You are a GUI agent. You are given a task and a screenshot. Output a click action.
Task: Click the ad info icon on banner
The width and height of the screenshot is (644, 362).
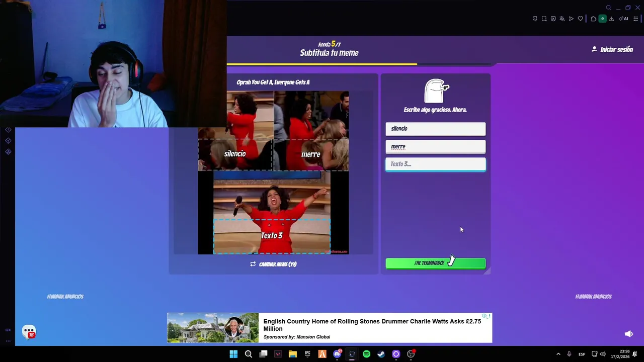click(485, 316)
